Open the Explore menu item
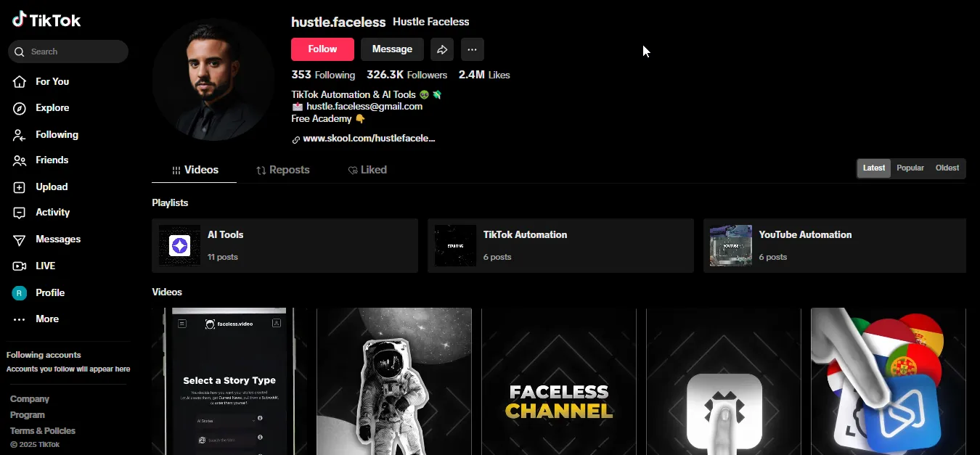Screen dimensions: 980x455 (52, 108)
